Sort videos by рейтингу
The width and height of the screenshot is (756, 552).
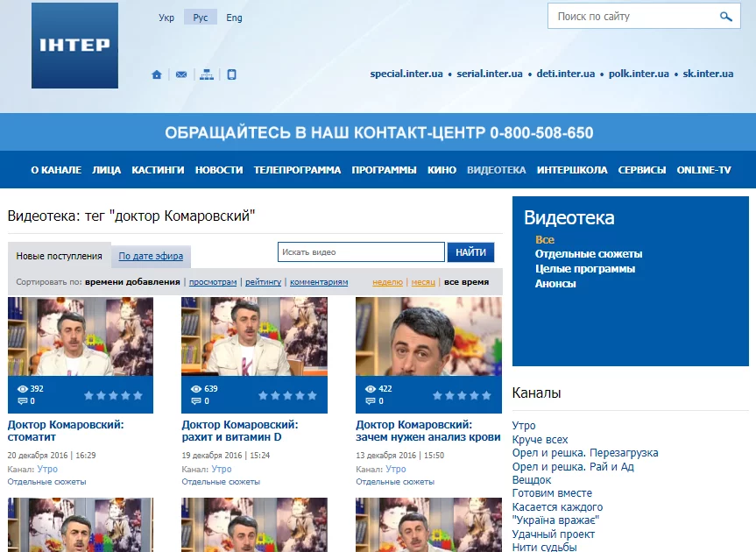(x=264, y=282)
